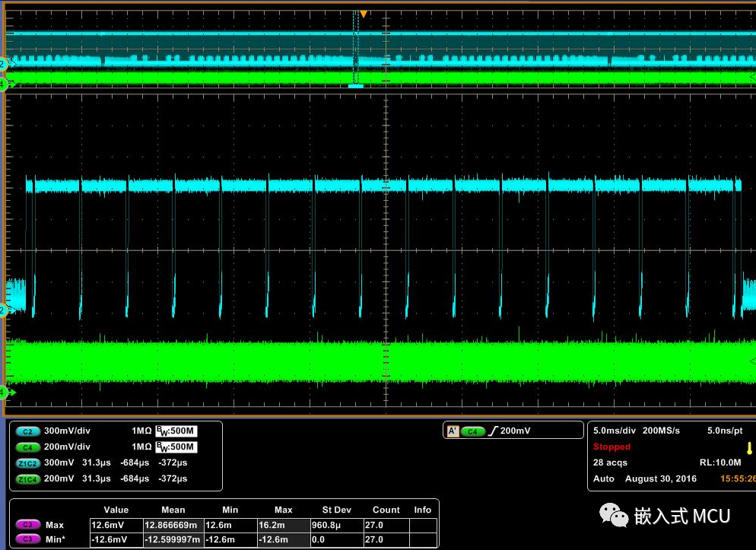Click the 5.0ms/div timebase readout

click(616, 431)
